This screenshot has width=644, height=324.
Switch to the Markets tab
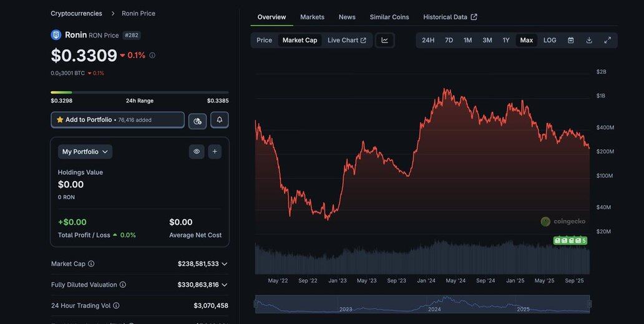312,17
